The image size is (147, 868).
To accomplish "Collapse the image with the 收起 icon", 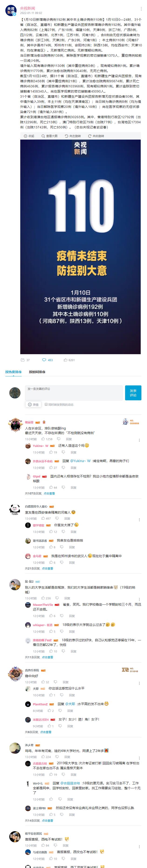I will 29,136.
